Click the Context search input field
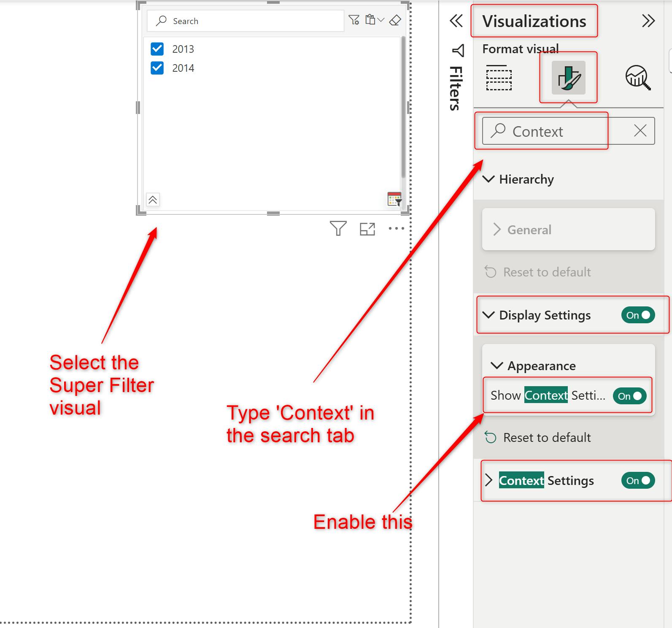 (568, 131)
